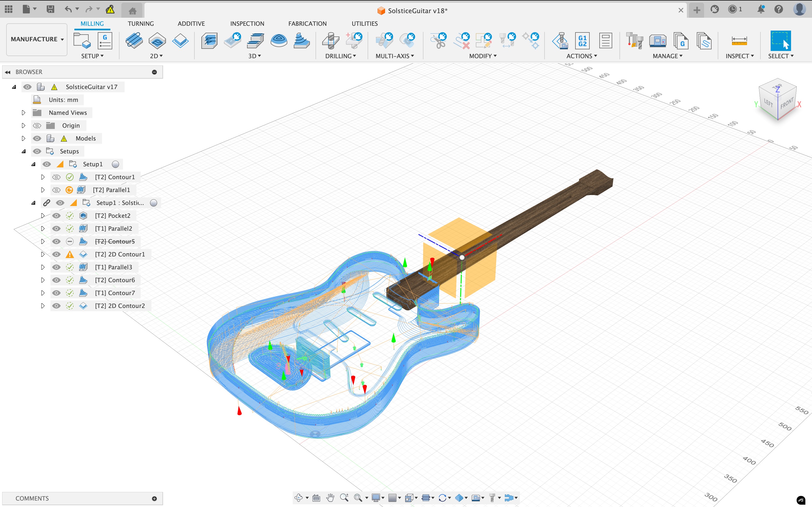Click the New Setup icon in toolbar
This screenshot has height=507, width=812.
pos(82,41)
